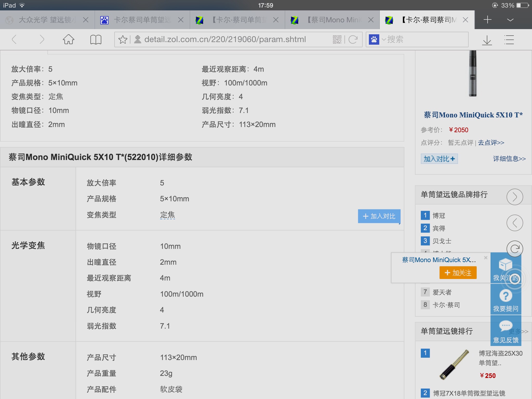The height and width of the screenshot is (399, 532).
Task: Click the address bar URL detail.zol.com.cn
Action: pyautogui.click(x=225, y=39)
